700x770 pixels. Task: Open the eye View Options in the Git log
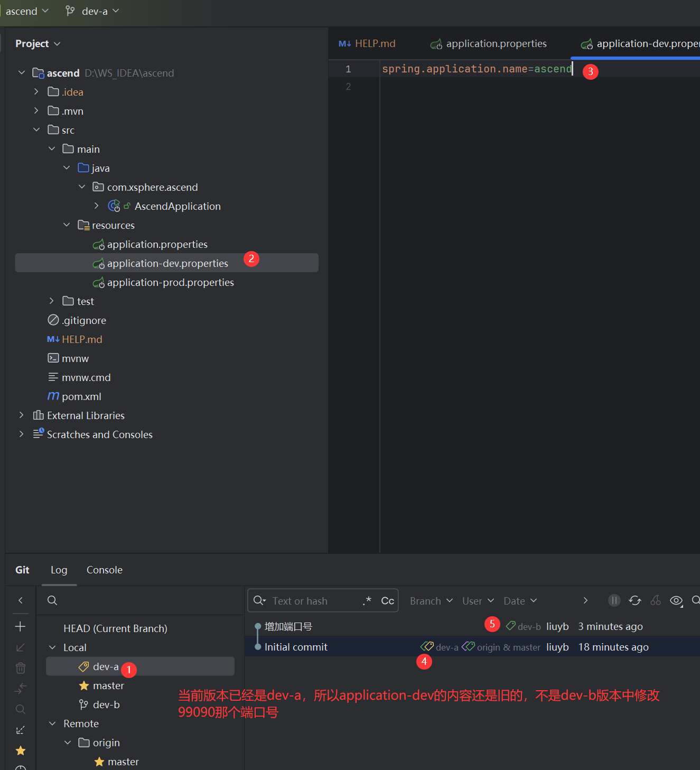click(676, 600)
